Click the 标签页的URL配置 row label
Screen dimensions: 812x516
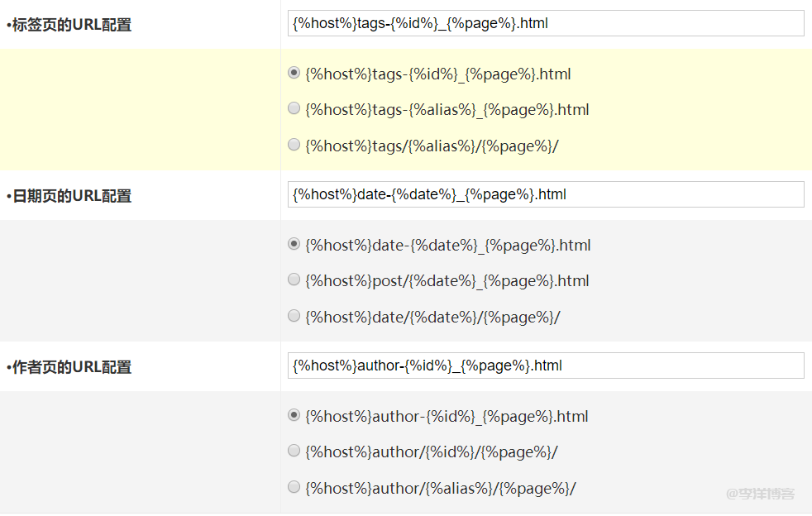(x=69, y=25)
